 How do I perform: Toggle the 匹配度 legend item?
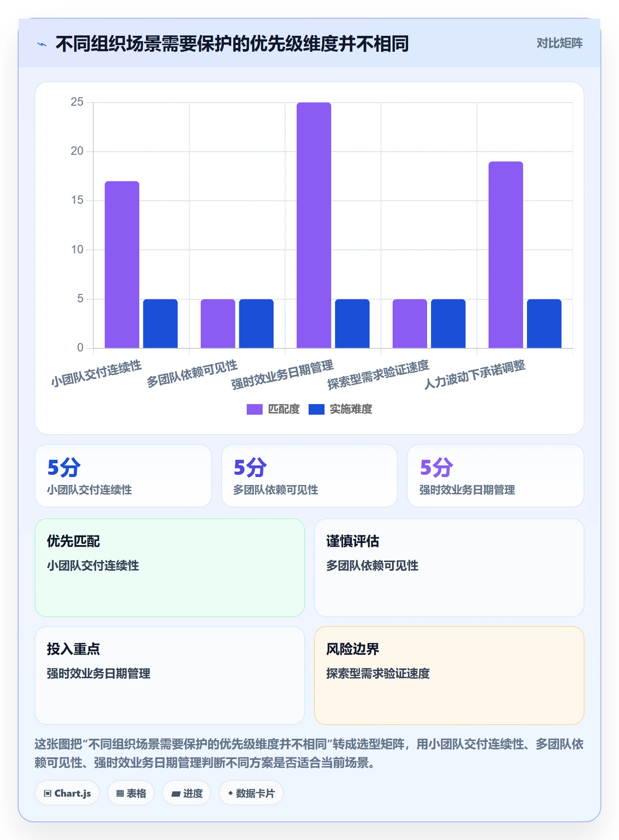[x=273, y=409]
